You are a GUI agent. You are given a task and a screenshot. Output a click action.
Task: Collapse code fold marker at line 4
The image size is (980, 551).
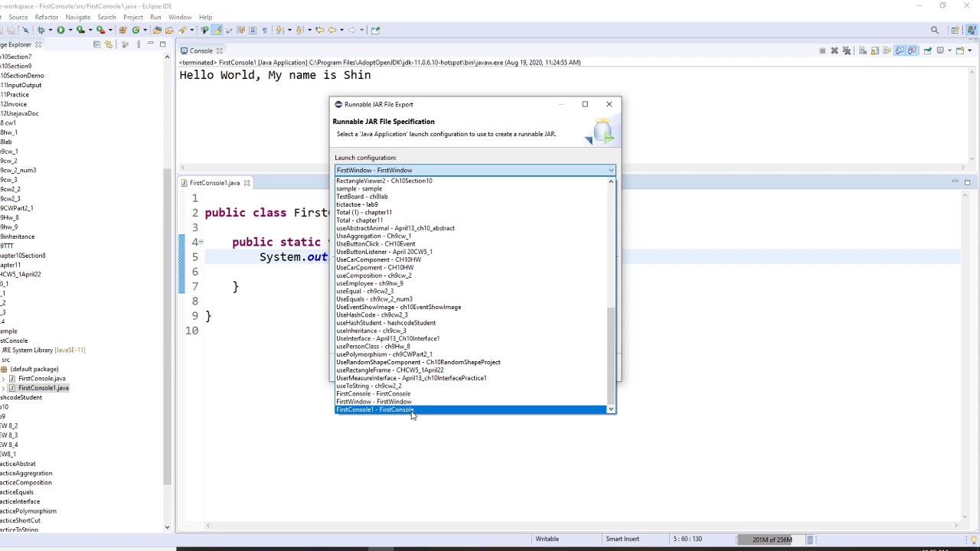(201, 242)
